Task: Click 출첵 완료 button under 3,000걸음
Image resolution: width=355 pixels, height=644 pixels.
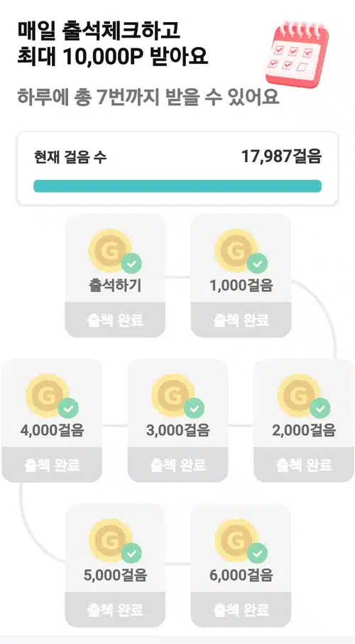Action: coord(177,465)
